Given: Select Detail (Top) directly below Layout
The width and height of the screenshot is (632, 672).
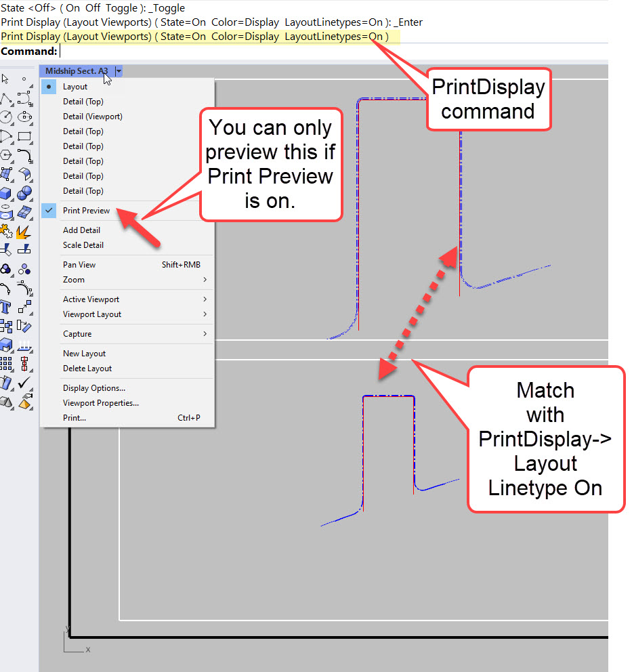Looking at the screenshot, I should pyautogui.click(x=83, y=102).
